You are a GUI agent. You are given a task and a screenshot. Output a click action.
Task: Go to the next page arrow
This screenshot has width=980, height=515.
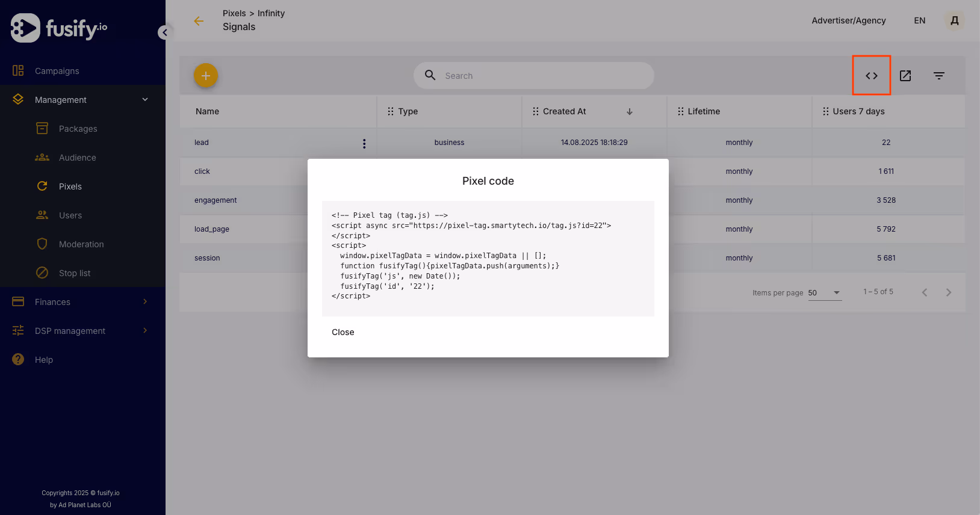click(x=949, y=292)
